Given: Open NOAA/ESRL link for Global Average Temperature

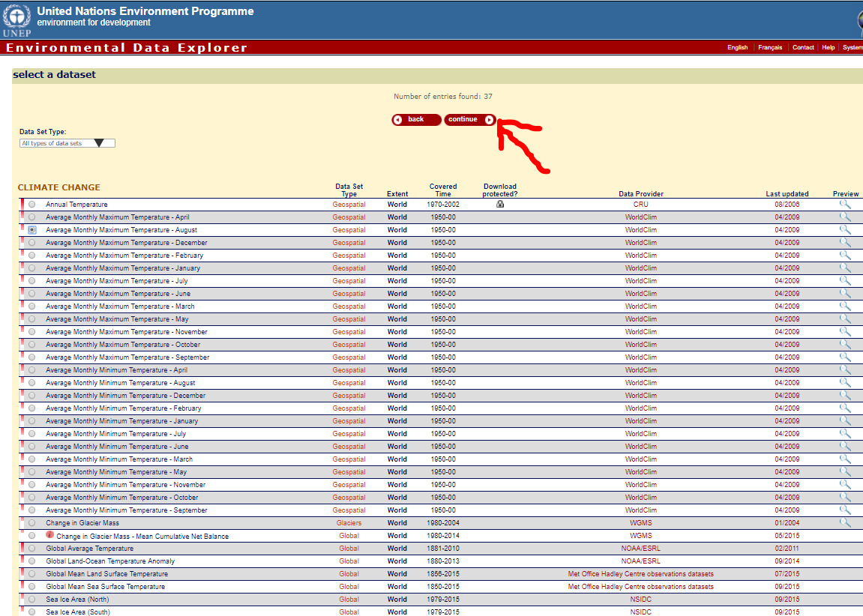Looking at the screenshot, I should click(640, 549).
